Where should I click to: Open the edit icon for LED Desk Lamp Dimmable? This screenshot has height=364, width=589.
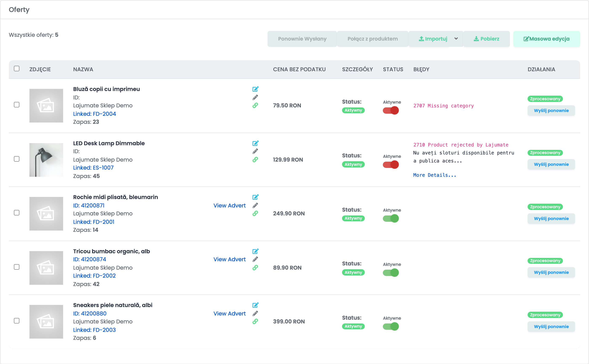tap(255, 143)
